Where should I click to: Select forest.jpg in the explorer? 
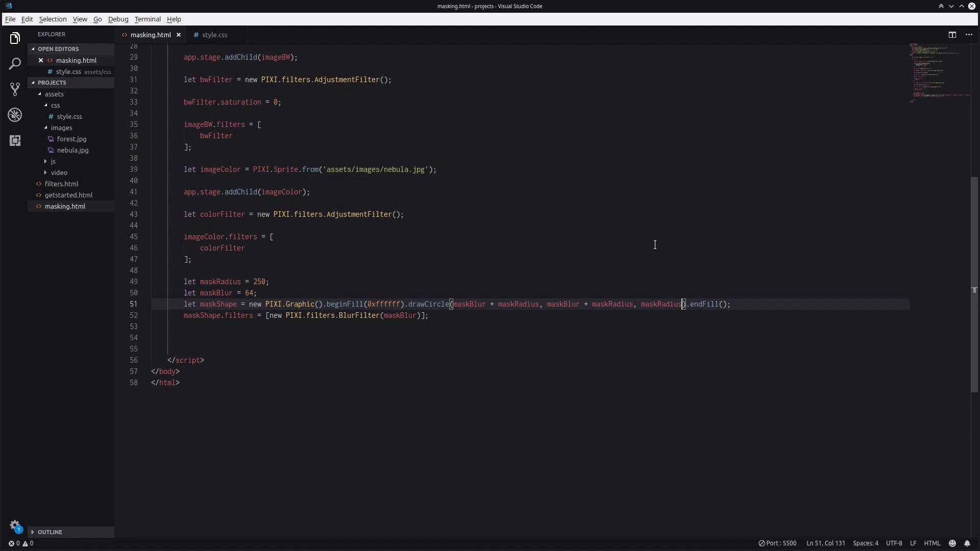click(71, 139)
